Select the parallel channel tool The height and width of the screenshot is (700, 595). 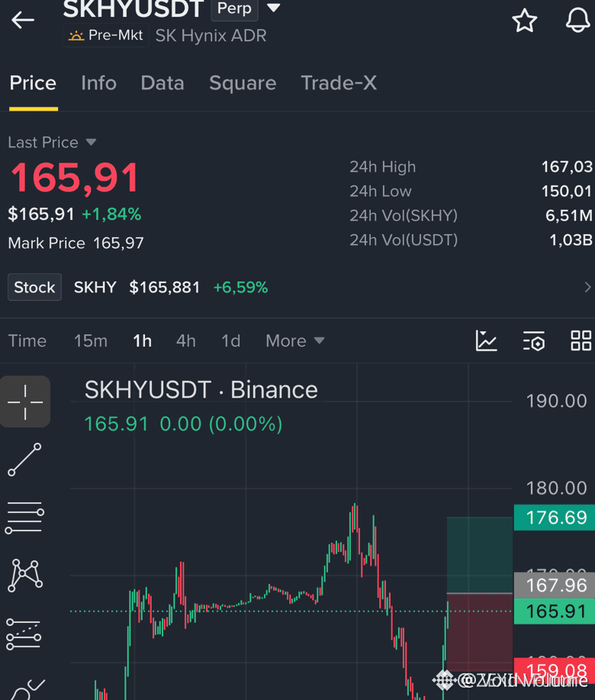point(24,634)
